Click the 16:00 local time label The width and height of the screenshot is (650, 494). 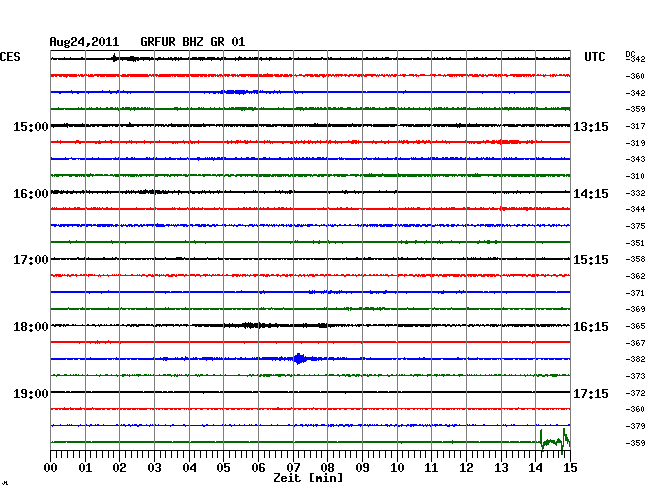pos(31,194)
